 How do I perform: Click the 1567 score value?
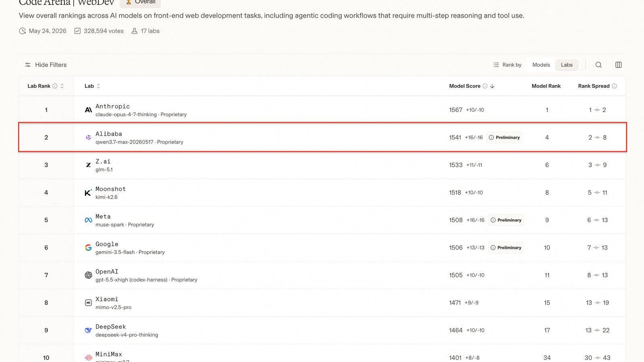pyautogui.click(x=456, y=110)
